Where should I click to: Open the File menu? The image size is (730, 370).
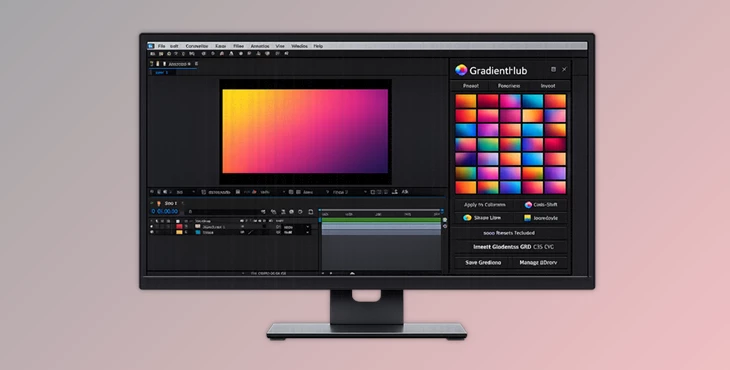[x=161, y=46]
